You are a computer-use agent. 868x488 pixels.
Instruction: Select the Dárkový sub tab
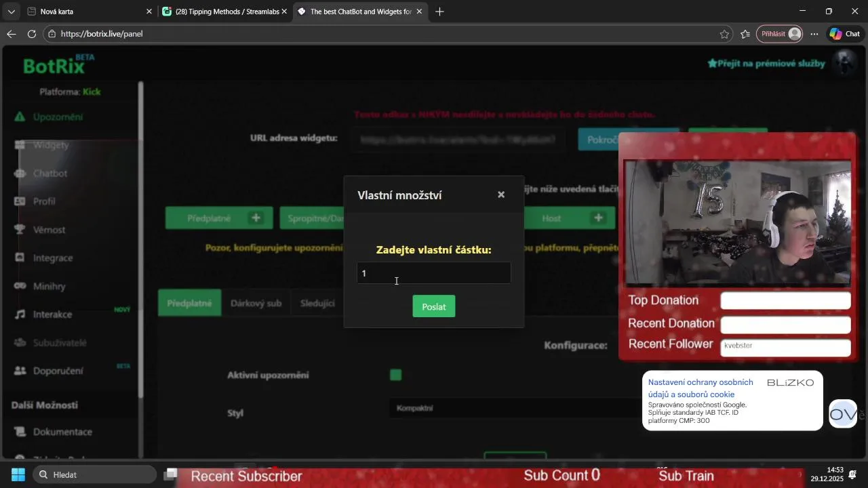(256, 303)
